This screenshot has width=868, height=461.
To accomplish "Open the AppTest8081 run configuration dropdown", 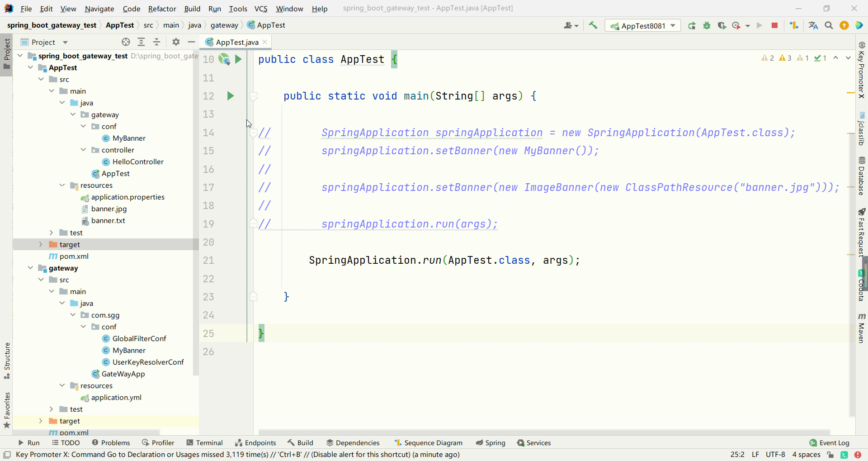I will click(643, 26).
